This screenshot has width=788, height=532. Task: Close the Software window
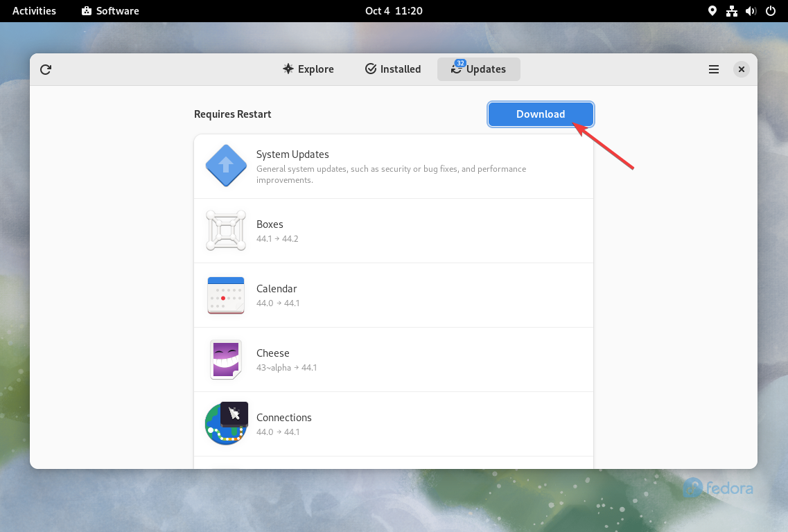coord(742,69)
